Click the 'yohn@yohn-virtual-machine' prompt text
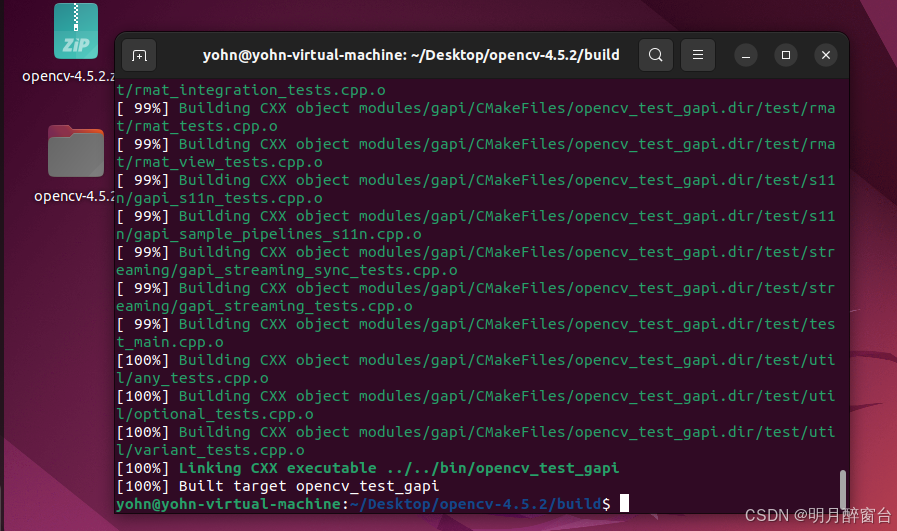 229,504
